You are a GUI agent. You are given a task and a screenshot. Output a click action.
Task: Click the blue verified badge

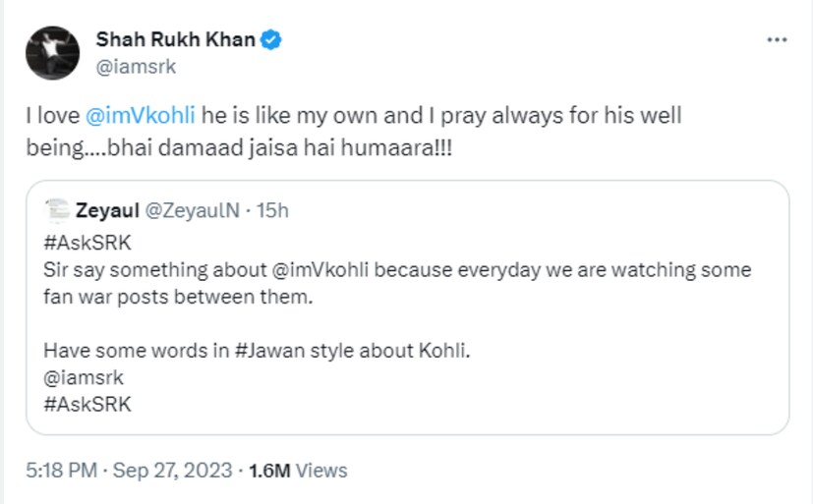271,40
